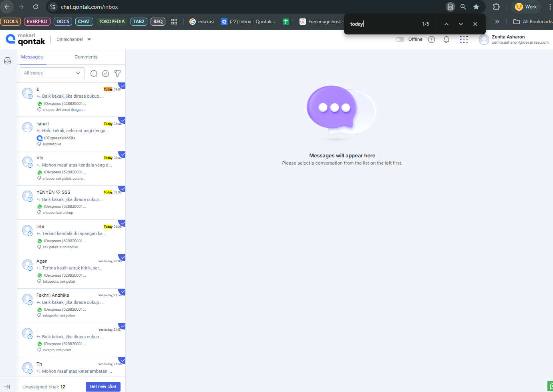Toggle checkbox on Vio conversation
Viewport: 553px width, 392px height.
tap(123, 155)
